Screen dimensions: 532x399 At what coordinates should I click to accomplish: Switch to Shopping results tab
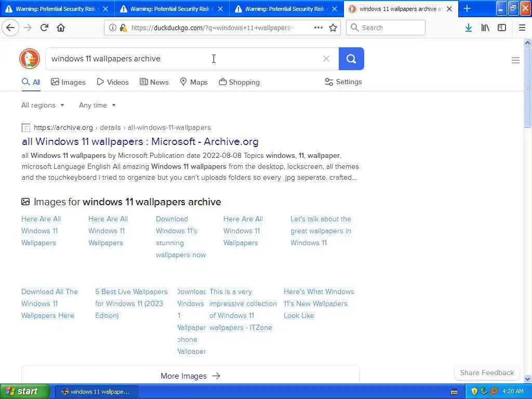coord(239,82)
